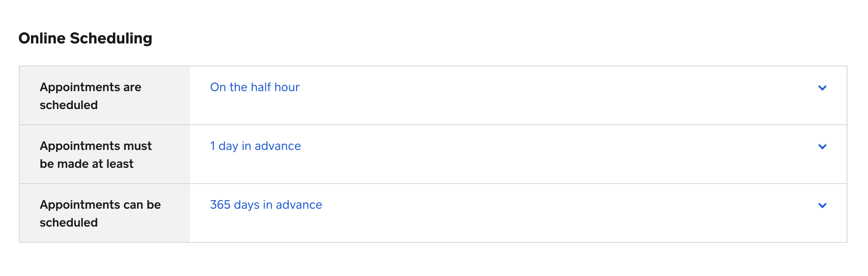Click the chevron beside On the half hour
Image resolution: width=868 pixels, height=276 pixels.
coord(822,88)
